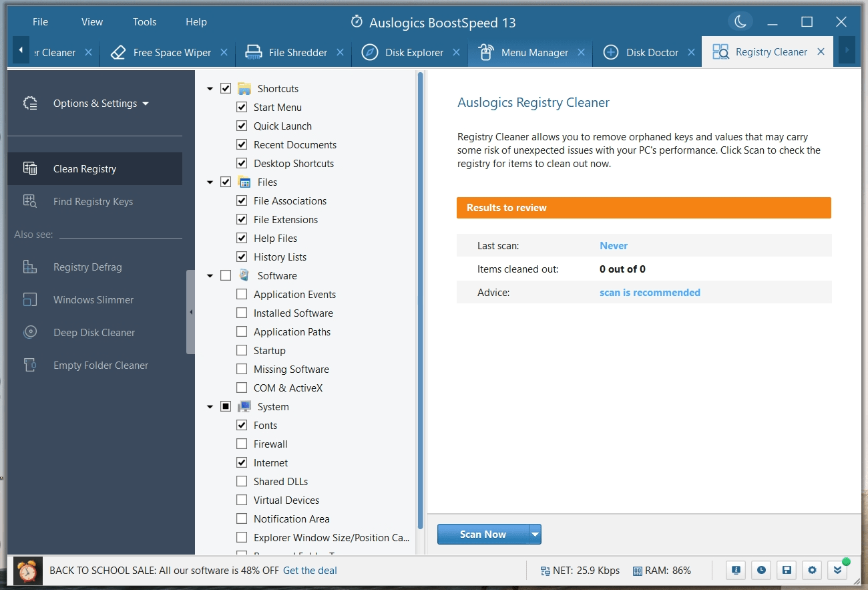Click the Disk Doctor plus icon
Screen dimensions: 868x590
tap(610, 52)
